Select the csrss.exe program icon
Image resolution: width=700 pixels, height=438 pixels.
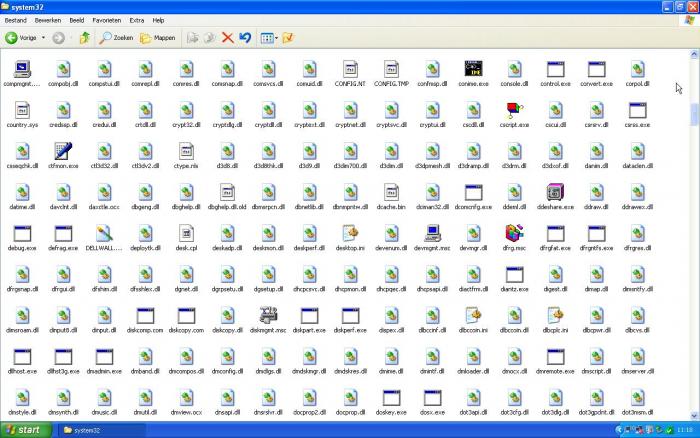(638, 110)
